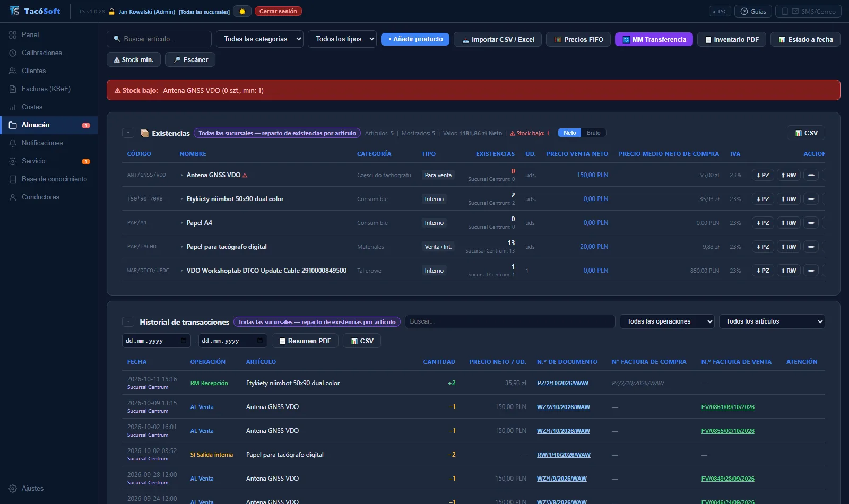Open Precios FIFO

(x=578, y=39)
